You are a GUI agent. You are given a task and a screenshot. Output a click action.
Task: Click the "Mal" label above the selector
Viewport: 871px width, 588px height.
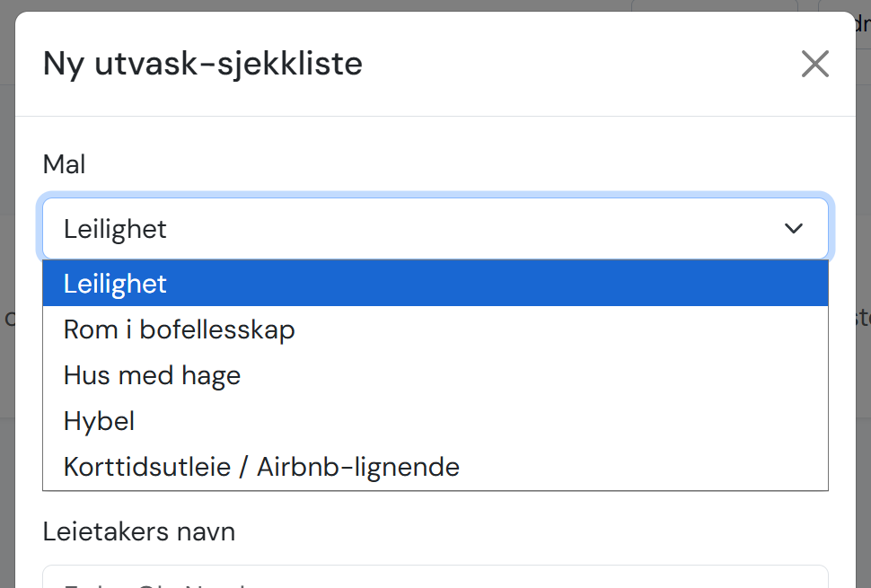(64, 163)
